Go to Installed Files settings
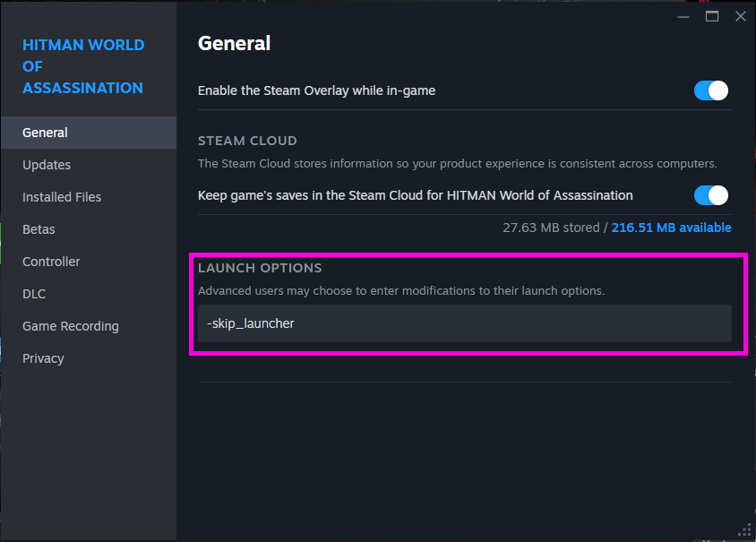Viewport: 756px width, 542px height. click(62, 197)
